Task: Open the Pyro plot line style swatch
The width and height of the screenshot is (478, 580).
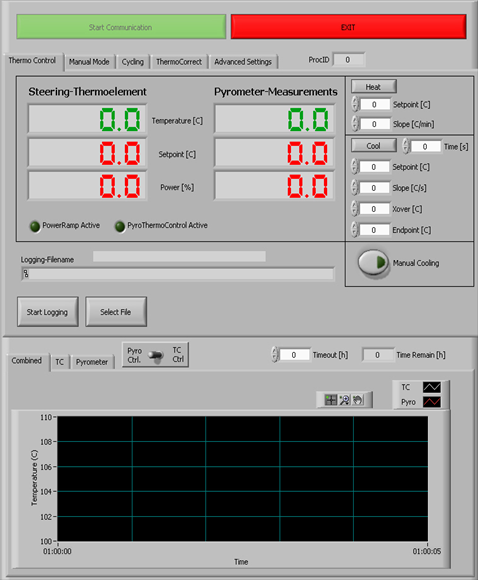Action: point(431,402)
